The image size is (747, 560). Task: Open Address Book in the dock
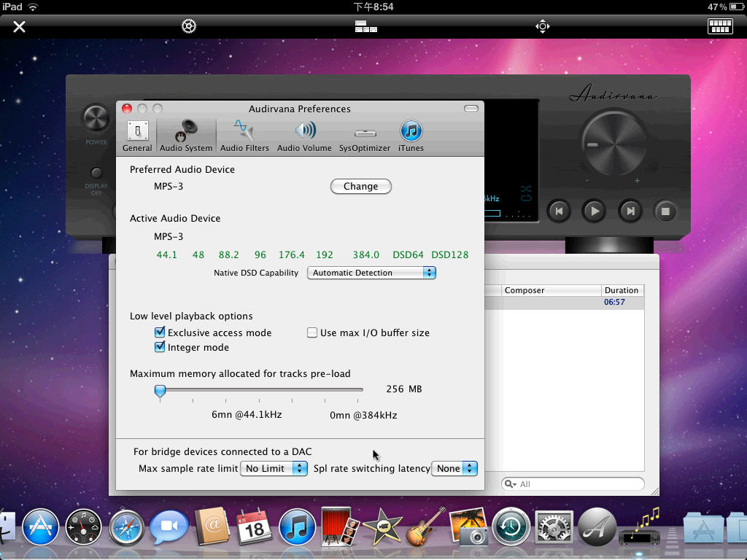(x=212, y=526)
